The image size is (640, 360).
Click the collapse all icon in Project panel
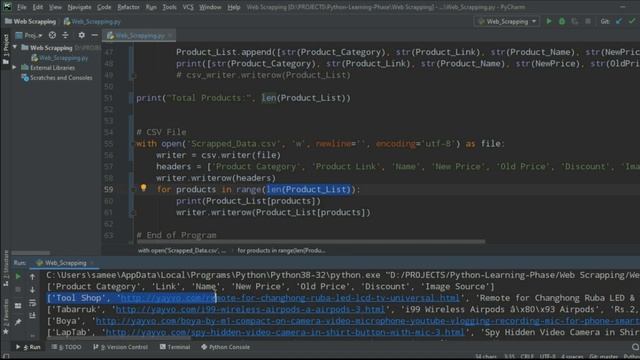pos(65,35)
